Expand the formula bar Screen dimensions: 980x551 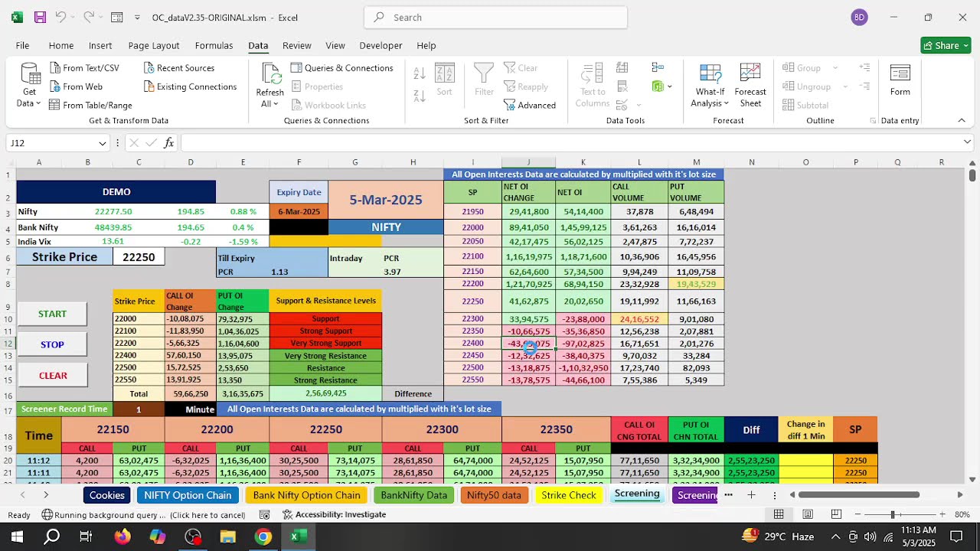click(968, 142)
